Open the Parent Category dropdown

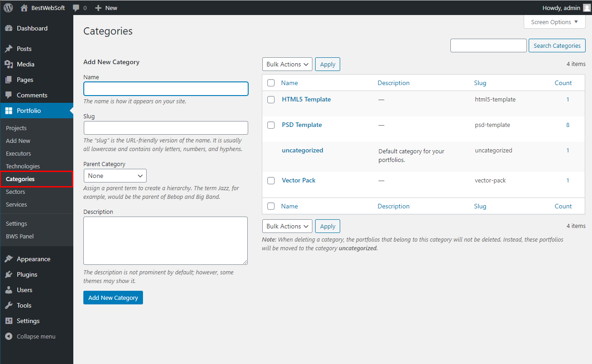point(115,176)
